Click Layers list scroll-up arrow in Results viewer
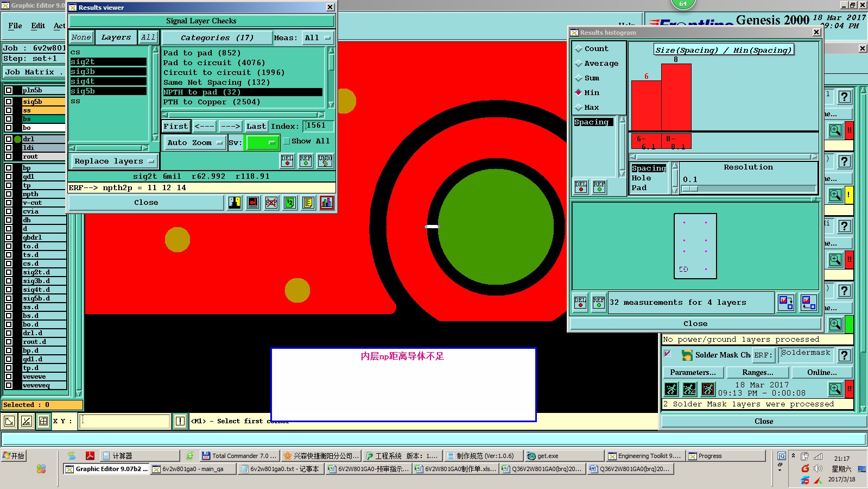The image size is (868, 489). [155, 50]
